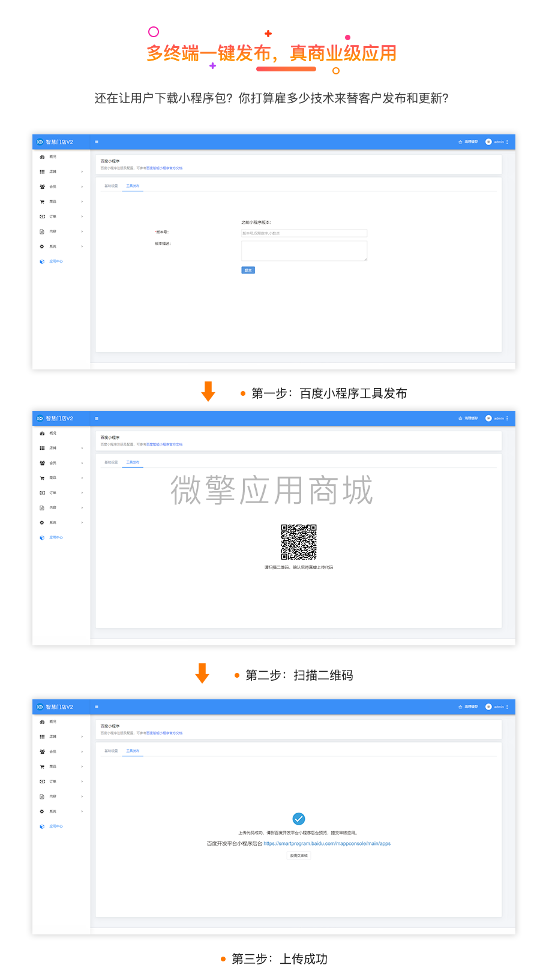Click 商品 label in the upload success screen sidebar
543x980 pixels.
[x=53, y=766]
